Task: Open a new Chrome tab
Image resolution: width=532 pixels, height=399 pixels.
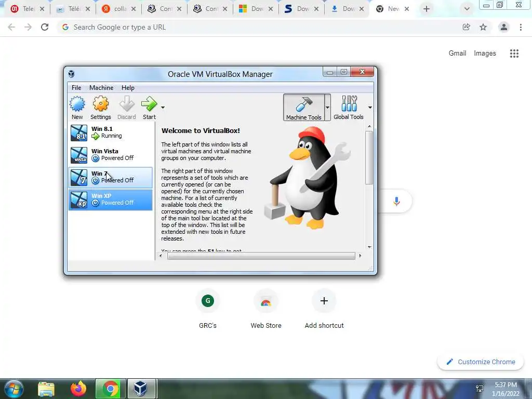Action: click(427, 9)
